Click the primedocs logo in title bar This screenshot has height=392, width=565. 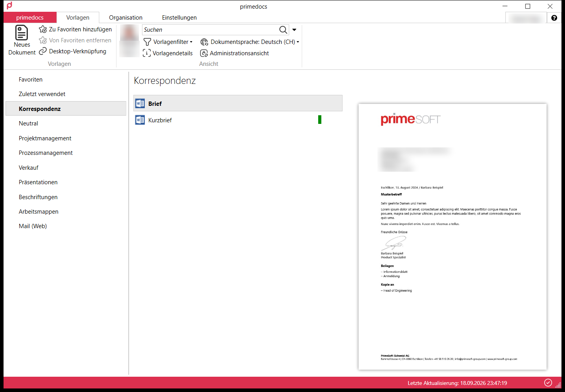point(9,5)
